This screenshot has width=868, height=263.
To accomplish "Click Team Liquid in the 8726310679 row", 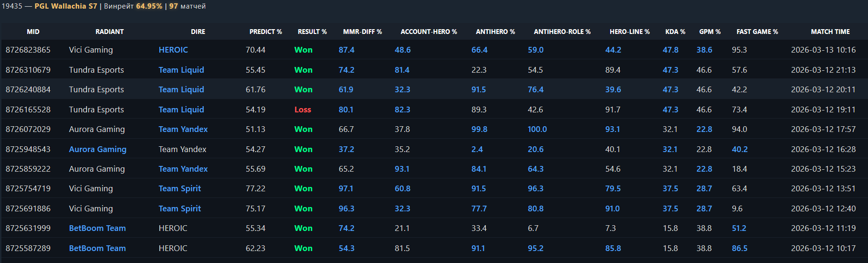I will pyautogui.click(x=181, y=70).
